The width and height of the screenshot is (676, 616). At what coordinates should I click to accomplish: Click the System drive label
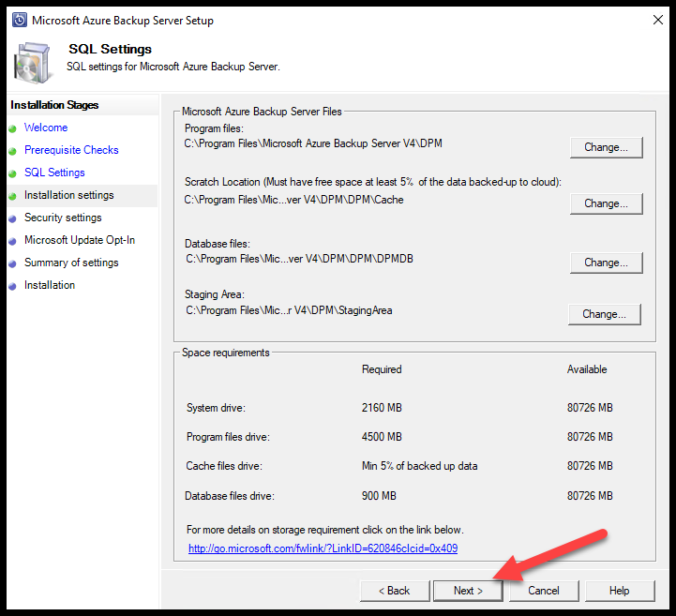click(216, 408)
